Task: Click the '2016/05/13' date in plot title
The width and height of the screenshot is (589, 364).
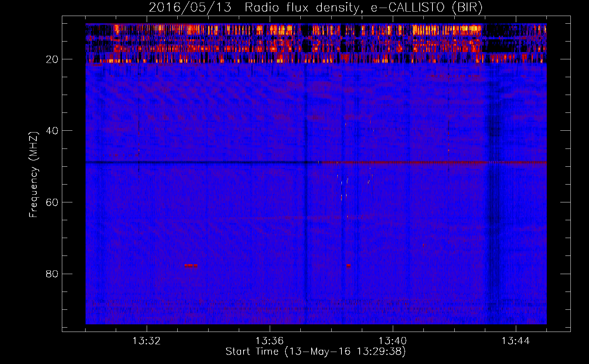Action: (x=190, y=8)
